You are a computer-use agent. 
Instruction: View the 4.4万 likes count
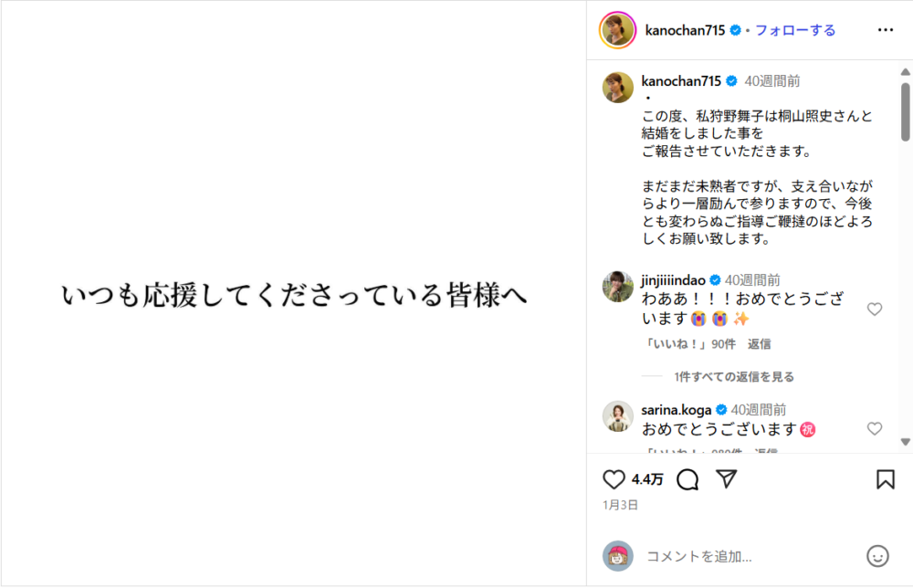[x=647, y=479]
